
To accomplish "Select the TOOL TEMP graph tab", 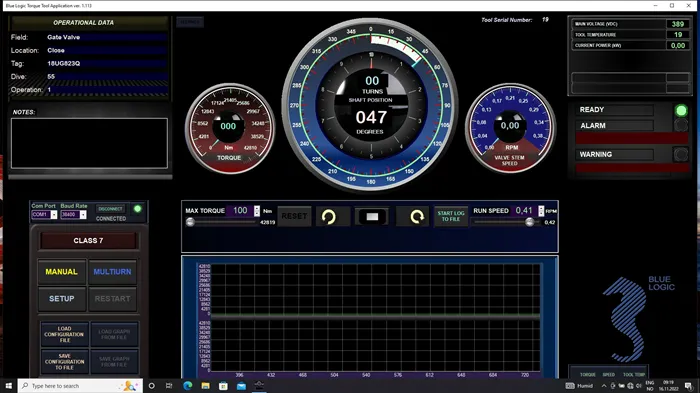I will (633, 375).
